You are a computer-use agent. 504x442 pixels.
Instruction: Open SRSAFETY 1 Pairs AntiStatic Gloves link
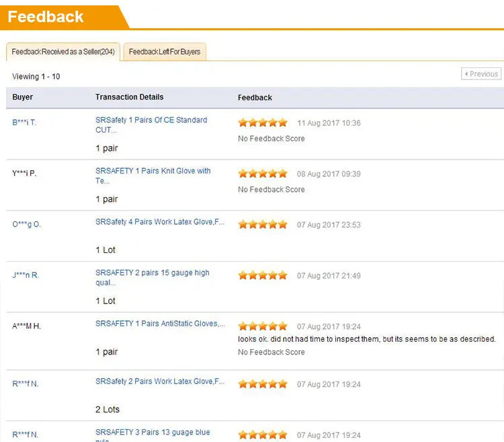click(161, 324)
